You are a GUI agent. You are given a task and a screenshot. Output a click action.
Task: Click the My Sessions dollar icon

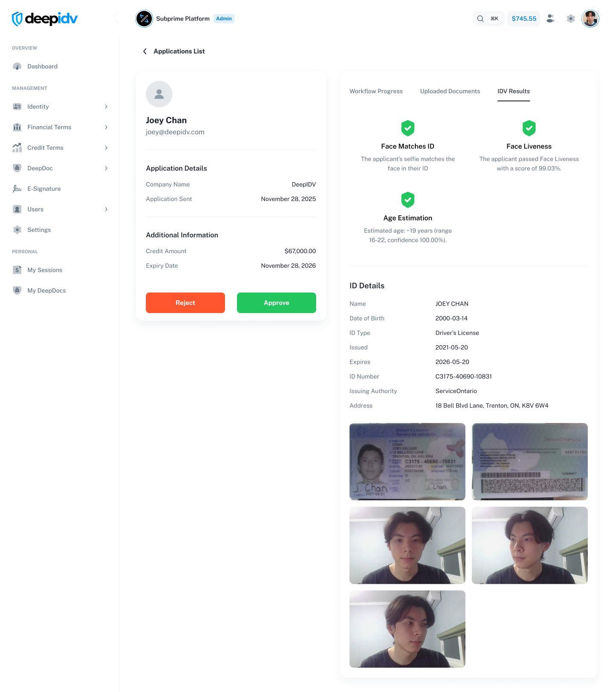(17, 270)
